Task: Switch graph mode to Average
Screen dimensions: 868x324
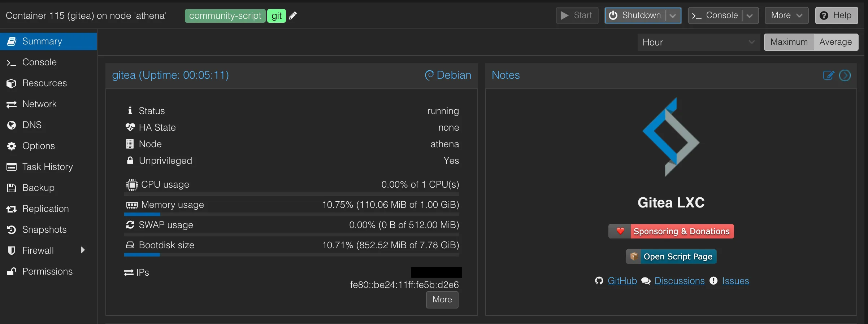Action: [836, 42]
